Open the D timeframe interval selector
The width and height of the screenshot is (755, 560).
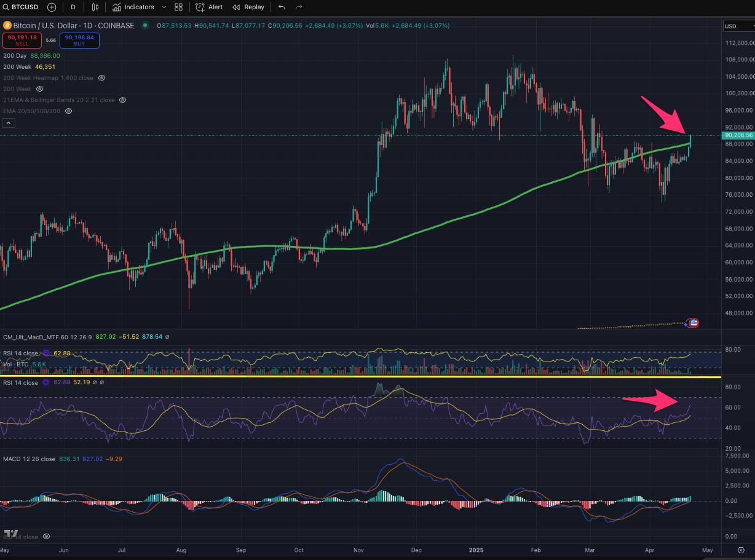(73, 7)
